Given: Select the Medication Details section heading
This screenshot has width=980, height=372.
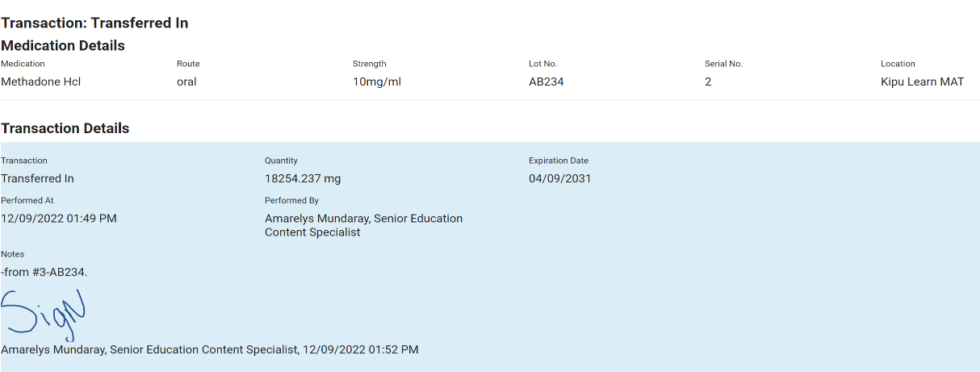Looking at the screenshot, I should (63, 46).
